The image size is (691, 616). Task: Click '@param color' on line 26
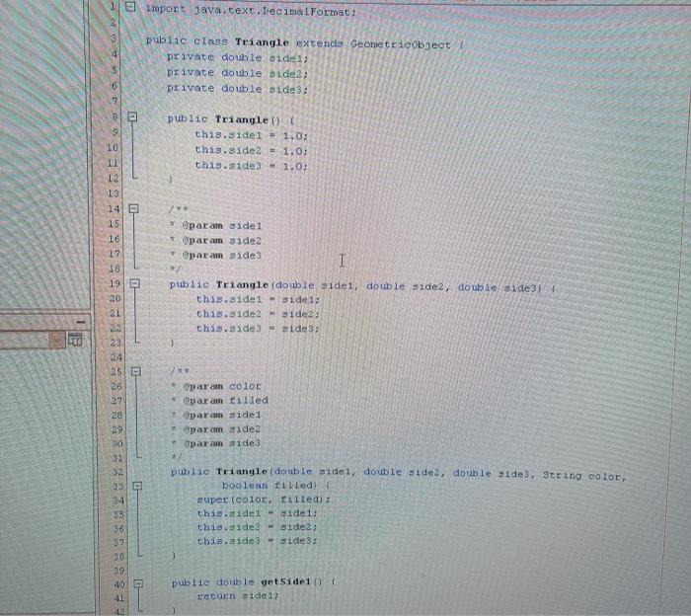[x=222, y=386]
